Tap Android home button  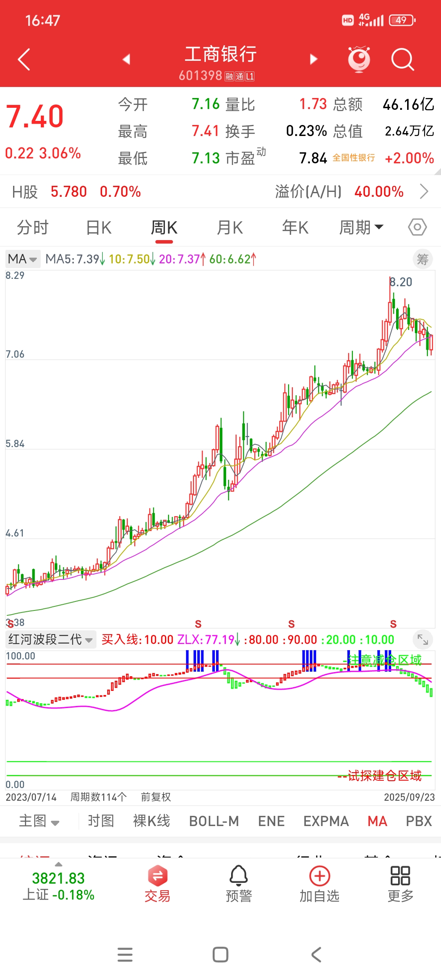[x=220, y=955]
